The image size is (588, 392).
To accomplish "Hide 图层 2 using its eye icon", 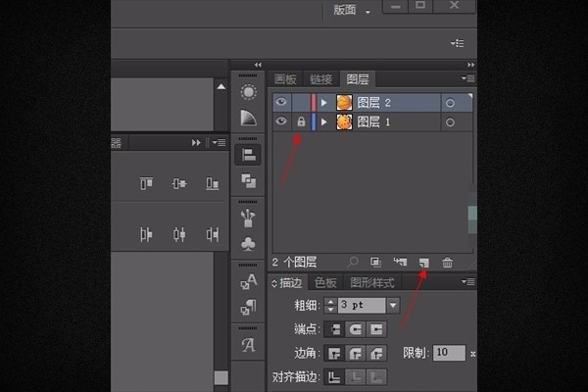I will pyautogui.click(x=281, y=102).
